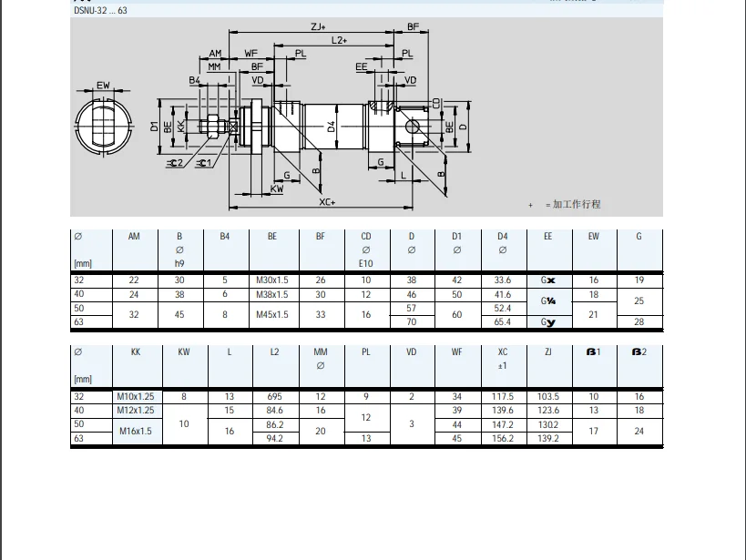Viewport: 746px width, 560px height.
Task: Click the 21 value in EW column
Action: tap(593, 314)
